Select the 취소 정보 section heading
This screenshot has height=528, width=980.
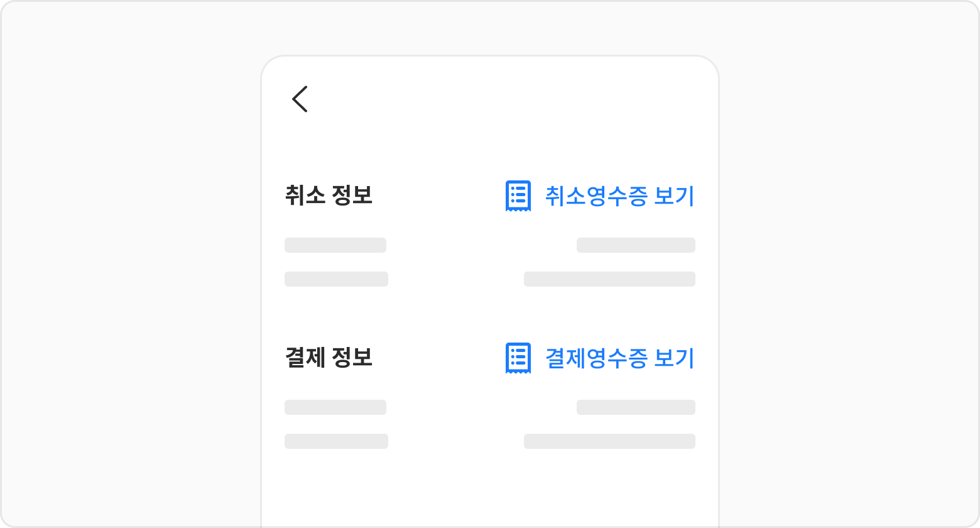(x=329, y=195)
